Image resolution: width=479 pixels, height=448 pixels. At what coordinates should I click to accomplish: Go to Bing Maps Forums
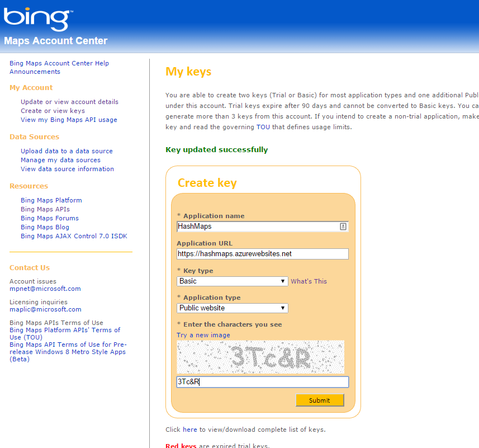pos(50,218)
